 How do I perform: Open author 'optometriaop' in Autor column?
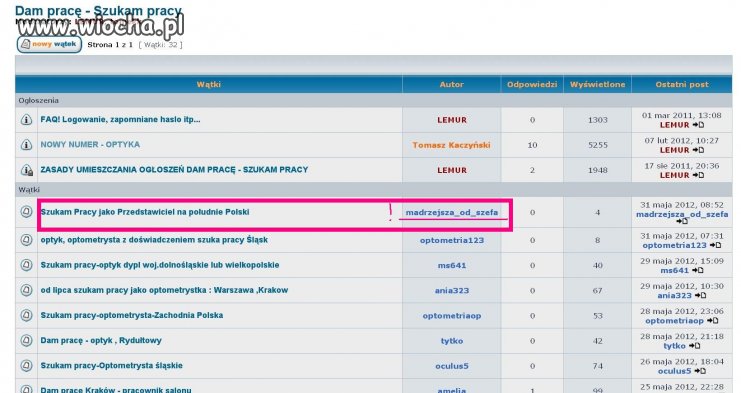pos(452,316)
